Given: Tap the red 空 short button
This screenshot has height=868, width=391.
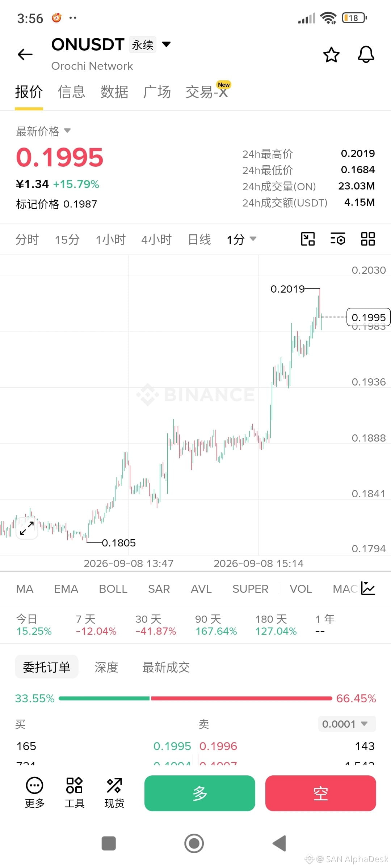Looking at the screenshot, I should (321, 793).
